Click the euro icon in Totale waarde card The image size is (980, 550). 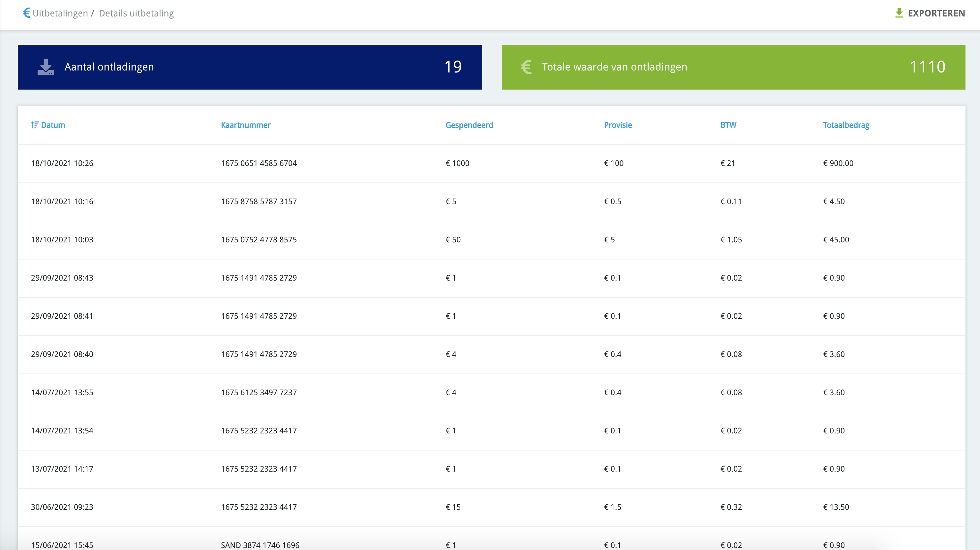click(526, 67)
